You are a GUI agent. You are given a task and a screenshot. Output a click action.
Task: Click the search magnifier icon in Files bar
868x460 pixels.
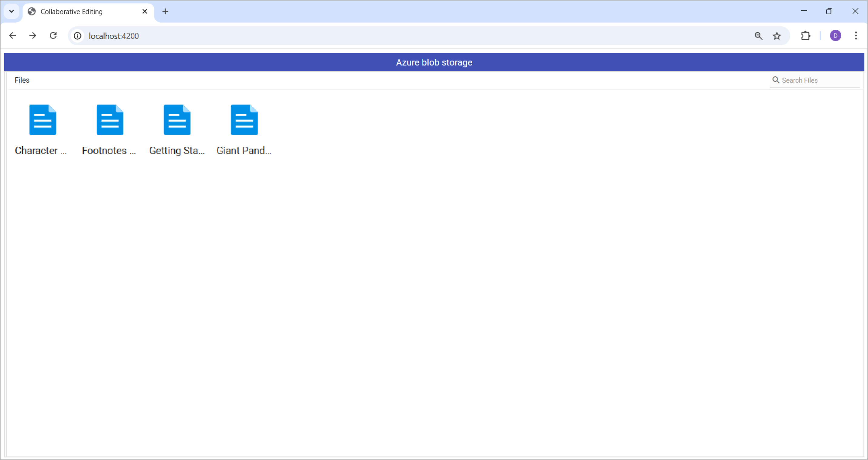775,80
